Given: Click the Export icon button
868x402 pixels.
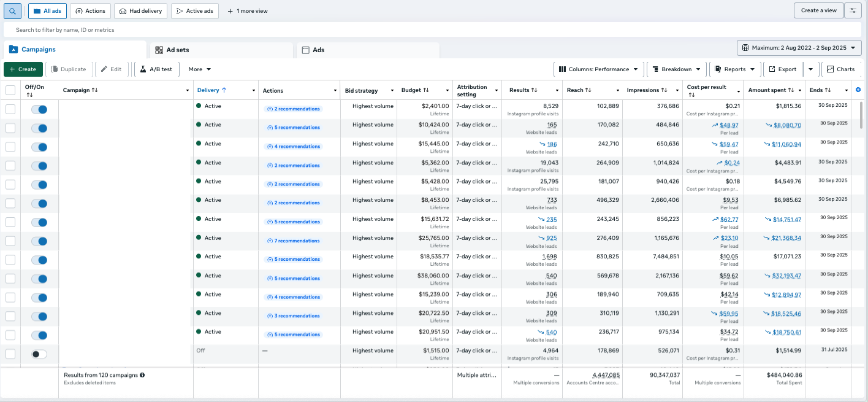Looking at the screenshot, I should pyautogui.click(x=782, y=69).
